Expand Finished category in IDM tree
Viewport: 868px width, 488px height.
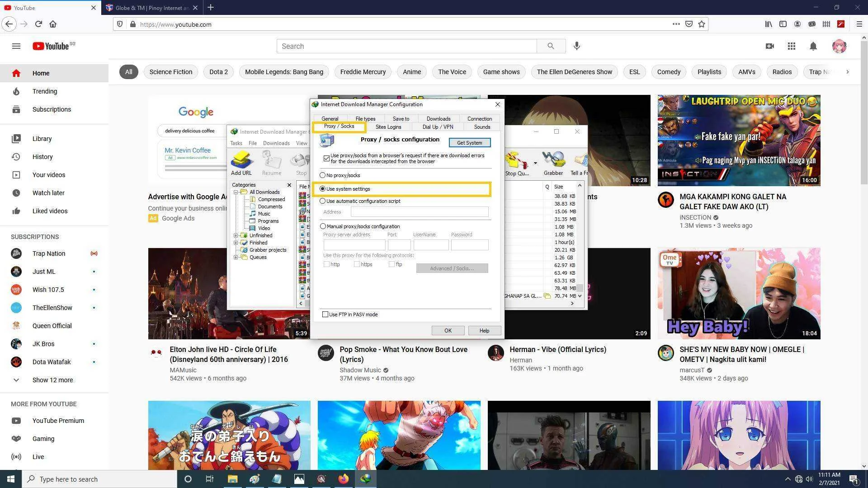[236, 243]
